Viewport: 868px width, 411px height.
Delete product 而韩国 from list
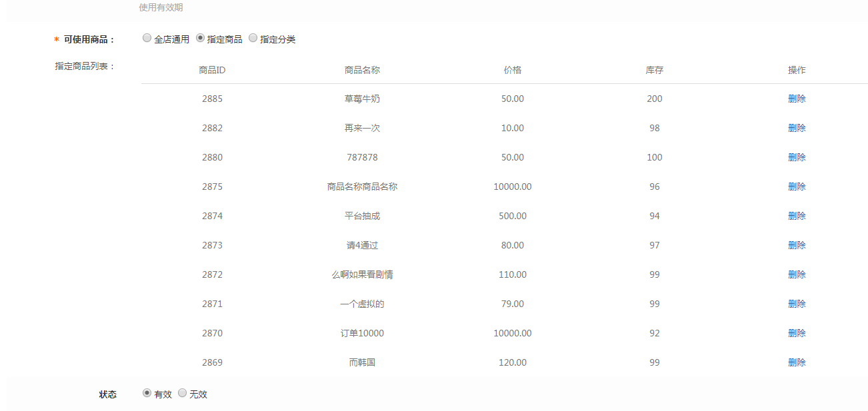tap(797, 362)
